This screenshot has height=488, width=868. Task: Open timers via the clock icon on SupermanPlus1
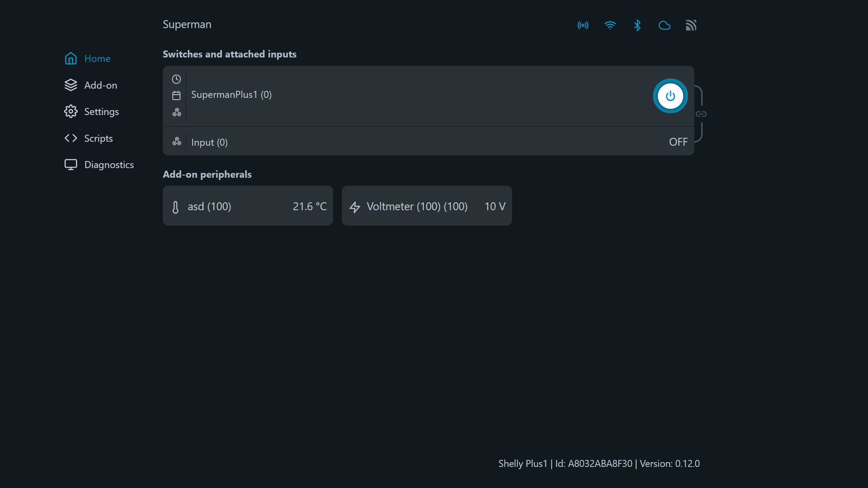176,79
